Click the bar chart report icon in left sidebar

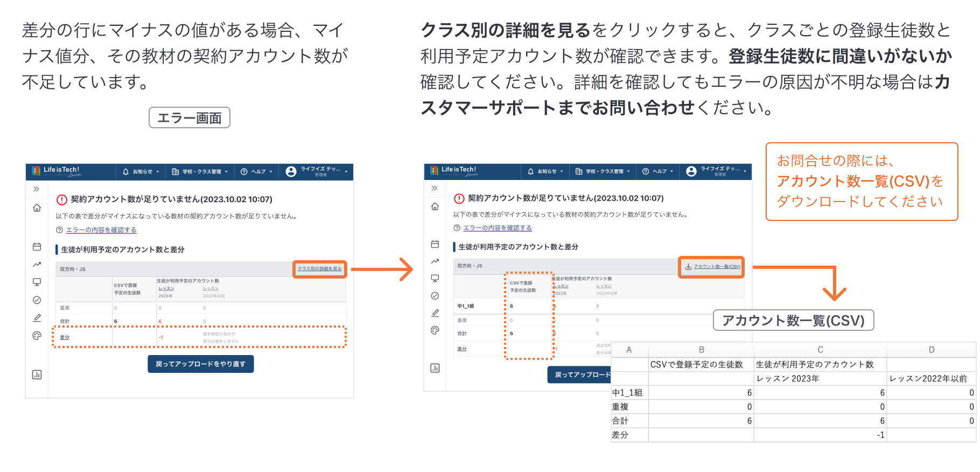tap(37, 374)
